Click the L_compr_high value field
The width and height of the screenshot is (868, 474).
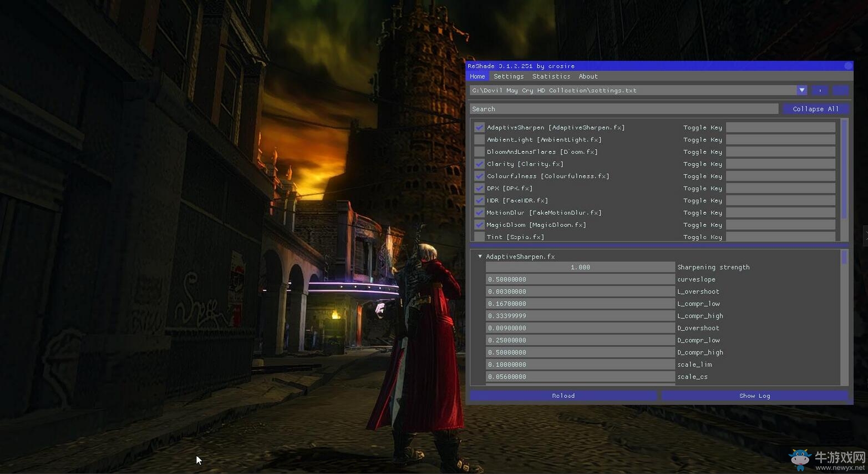(x=580, y=316)
